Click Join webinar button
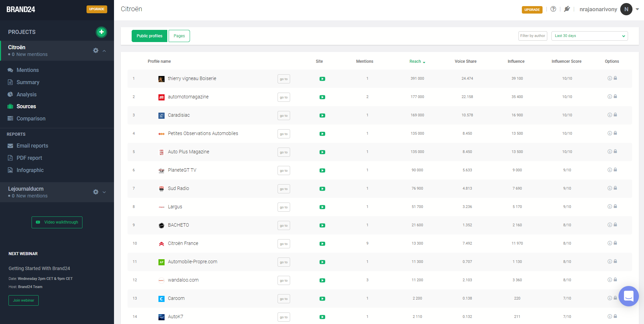Screen dimensions: 644x324 (x=23, y=300)
